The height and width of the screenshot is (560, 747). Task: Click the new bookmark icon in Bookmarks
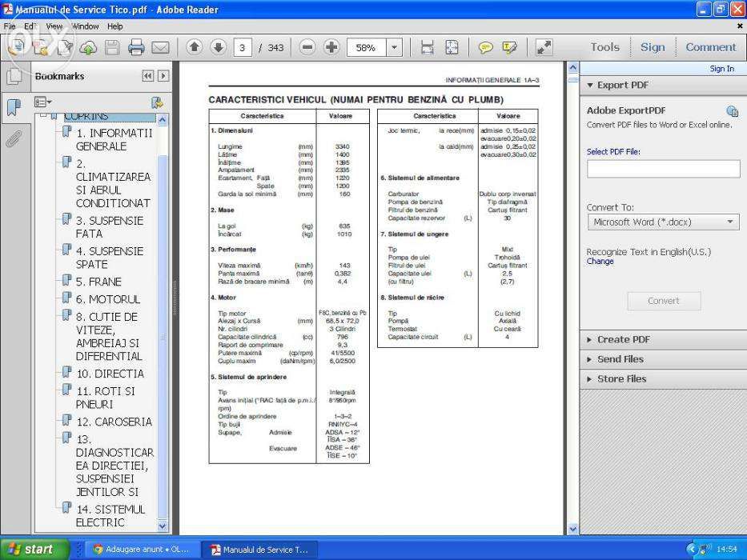click(157, 102)
